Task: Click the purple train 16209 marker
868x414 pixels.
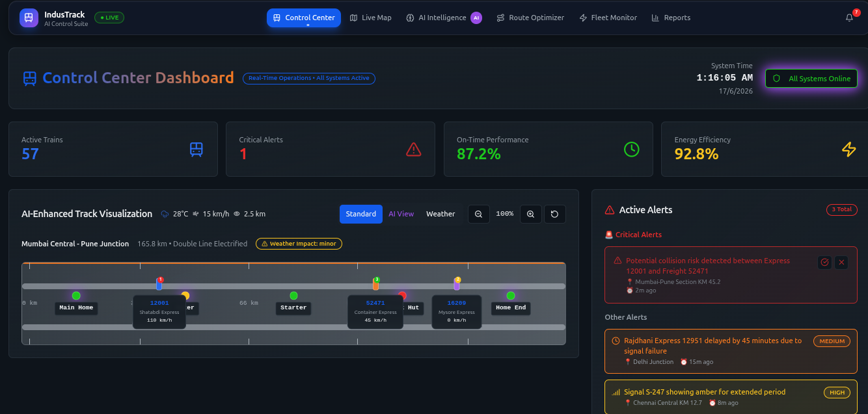Action: click(457, 284)
